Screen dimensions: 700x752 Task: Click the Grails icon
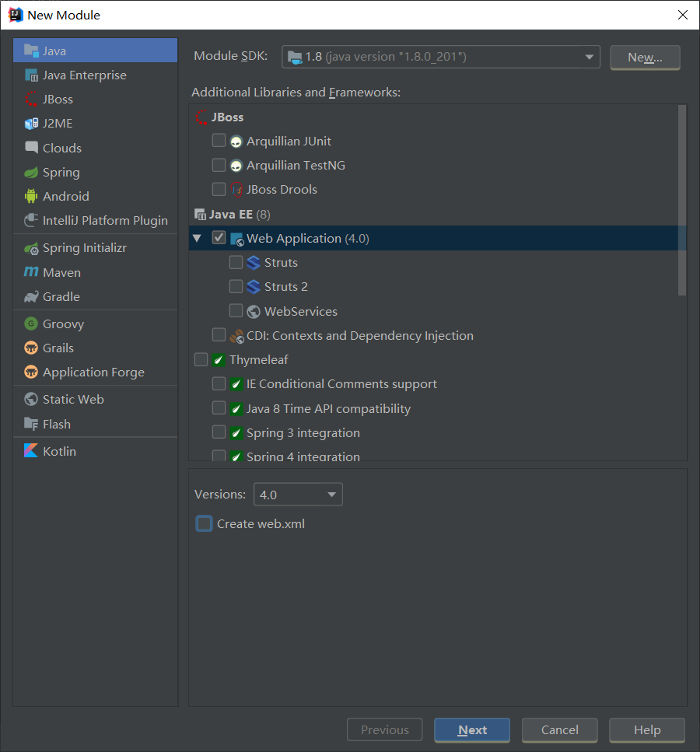tap(31, 348)
